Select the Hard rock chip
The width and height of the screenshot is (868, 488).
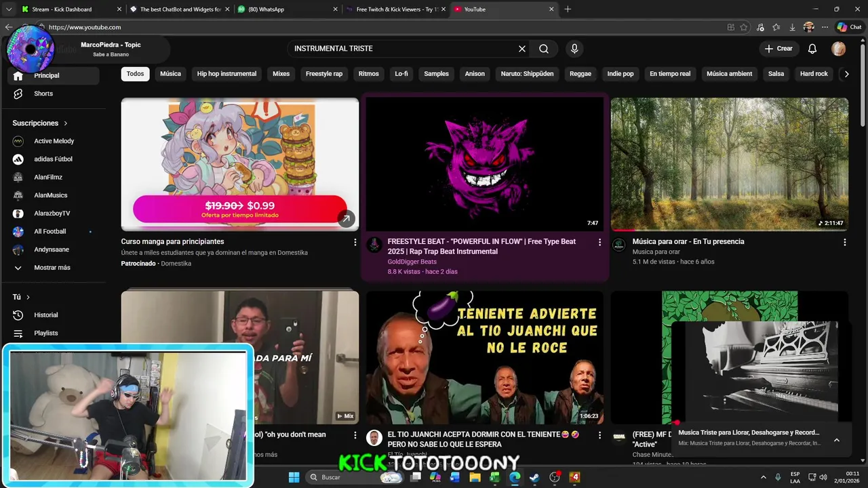point(814,74)
